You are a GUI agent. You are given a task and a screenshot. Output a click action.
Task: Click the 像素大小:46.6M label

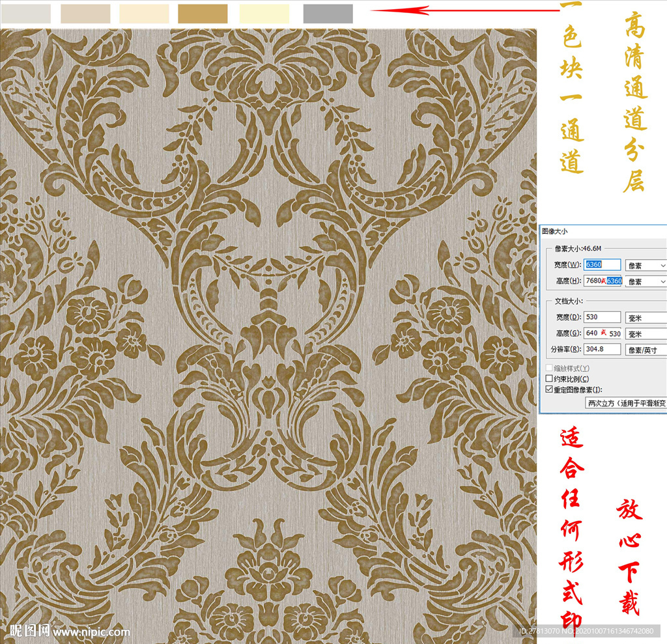[578, 248]
